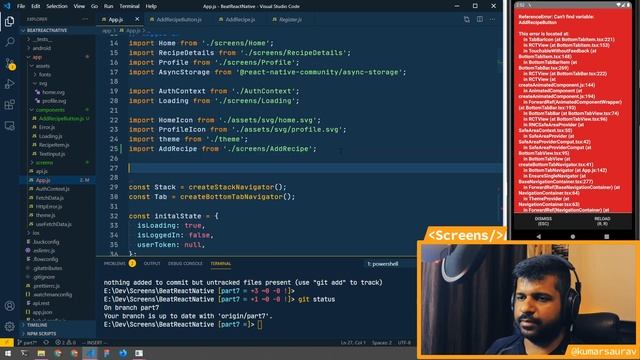
Task: Open the Manage gear icon
Action: click(9, 326)
